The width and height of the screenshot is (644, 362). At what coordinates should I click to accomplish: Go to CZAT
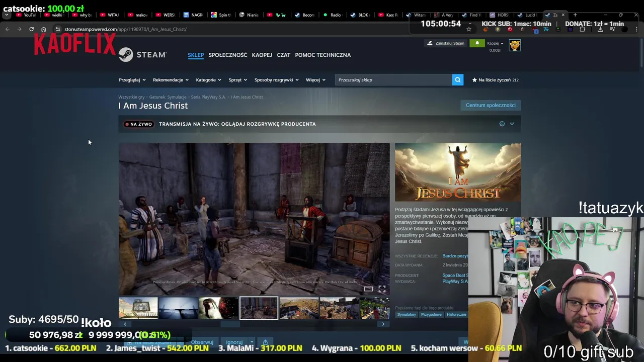click(x=284, y=55)
